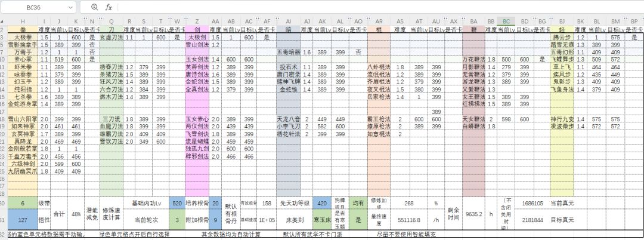
Task: Click the 九阴幽冥爪 cell
Action: tap(23, 171)
